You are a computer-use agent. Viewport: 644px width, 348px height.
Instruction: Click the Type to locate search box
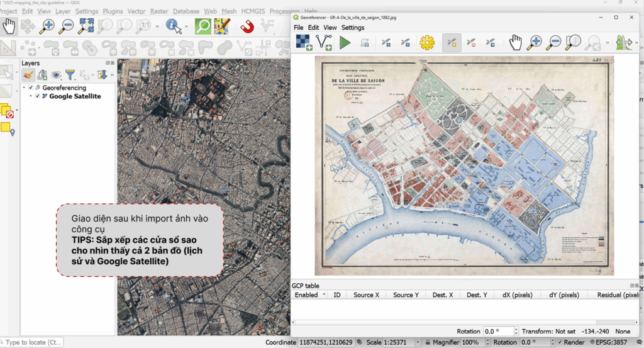tap(33, 342)
